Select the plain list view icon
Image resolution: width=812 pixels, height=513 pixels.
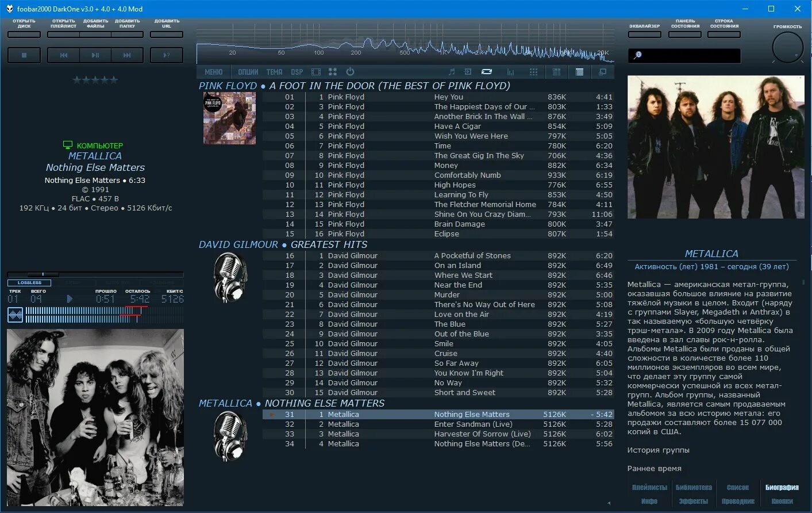pyautogui.click(x=579, y=72)
